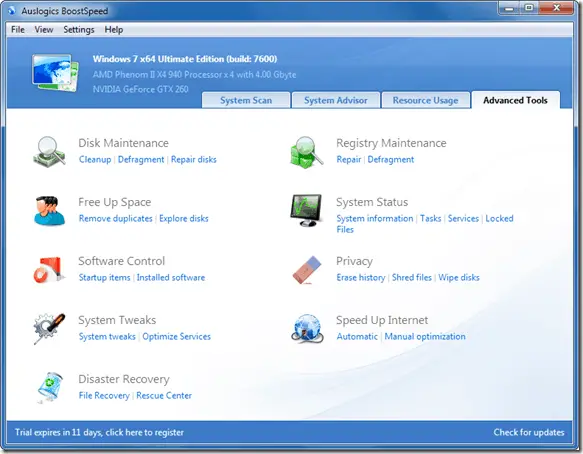This screenshot has height=454, width=583.
Task: Click the Registry Maintenance heading
Action: coord(391,143)
